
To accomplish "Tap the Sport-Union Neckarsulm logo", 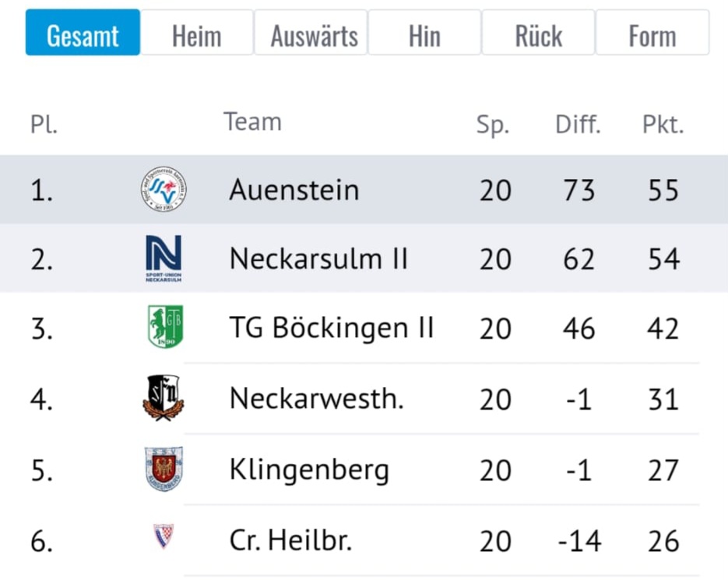I will pyautogui.click(x=164, y=258).
